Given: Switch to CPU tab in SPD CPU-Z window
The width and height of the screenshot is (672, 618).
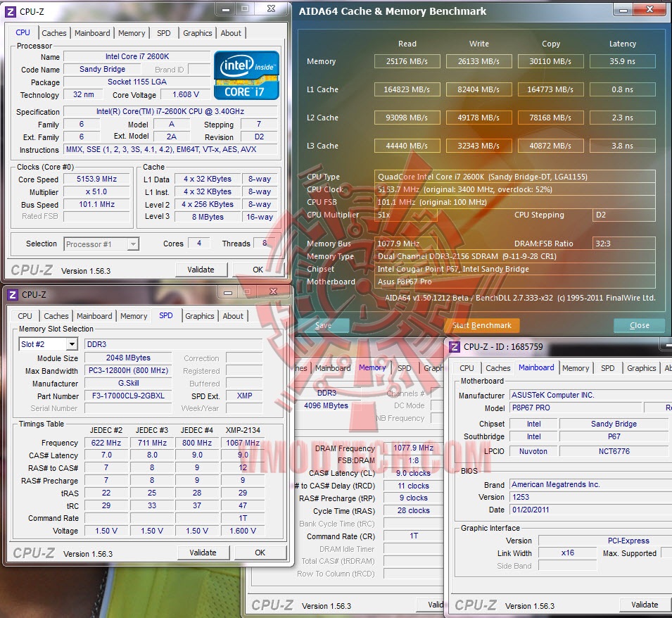Looking at the screenshot, I should (25, 316).
